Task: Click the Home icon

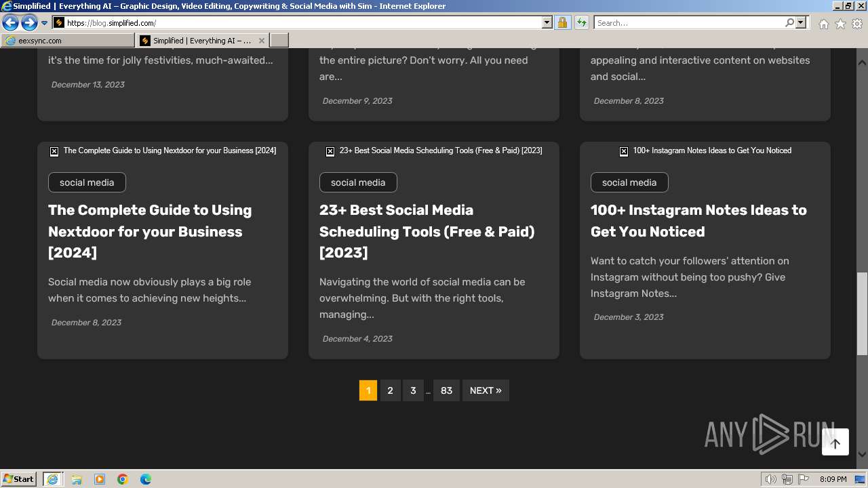Action: 823,24
